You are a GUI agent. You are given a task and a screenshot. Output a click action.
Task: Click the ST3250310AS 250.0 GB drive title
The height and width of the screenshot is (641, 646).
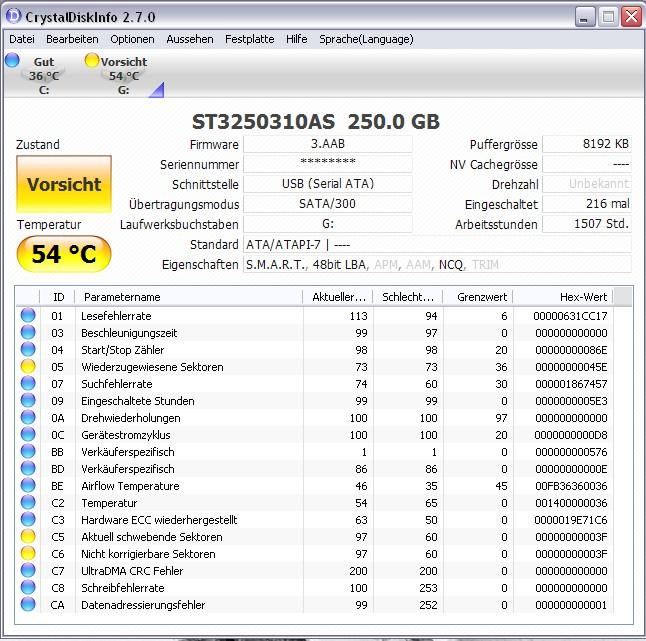(316, 122)
